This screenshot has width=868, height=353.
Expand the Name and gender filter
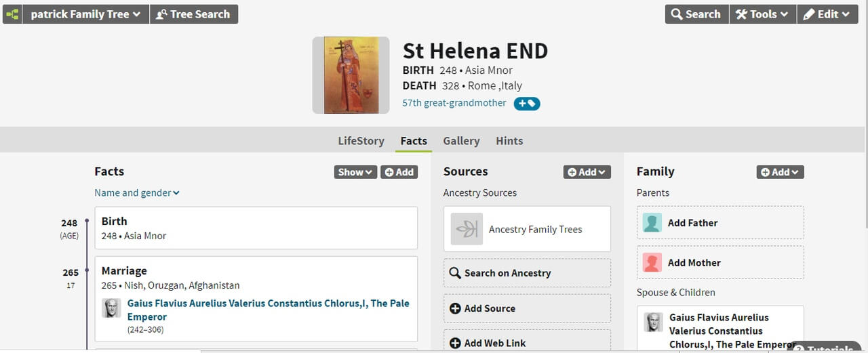pyautogui.click(x=137, y=193)
